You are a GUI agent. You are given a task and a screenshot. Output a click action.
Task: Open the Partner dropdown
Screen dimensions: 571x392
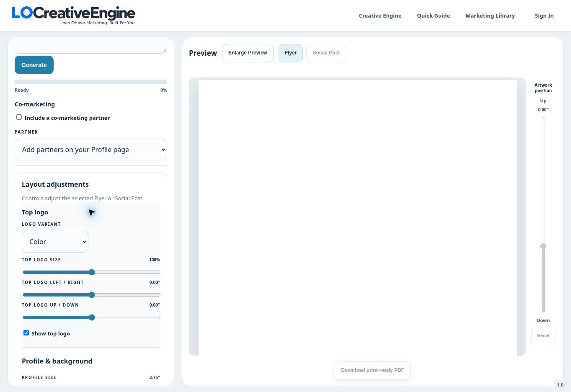pyautogui.click(x=91, y=150)
